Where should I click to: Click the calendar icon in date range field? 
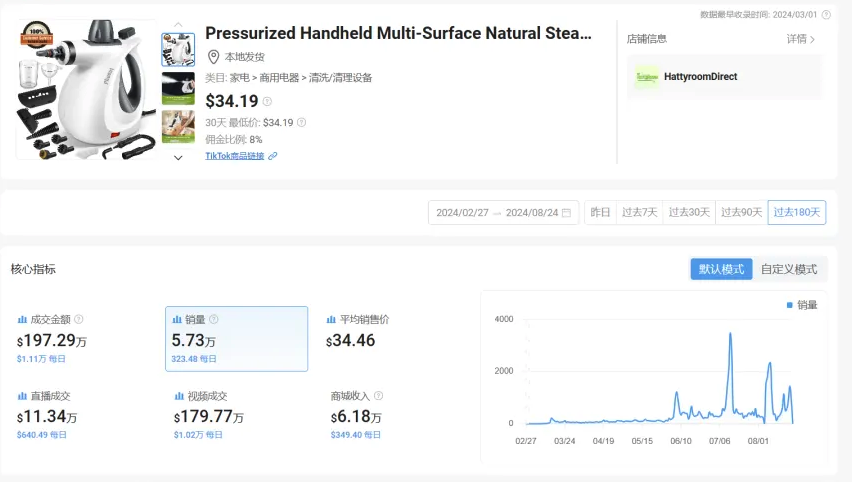pyautogui.click(x=566, y=213)
